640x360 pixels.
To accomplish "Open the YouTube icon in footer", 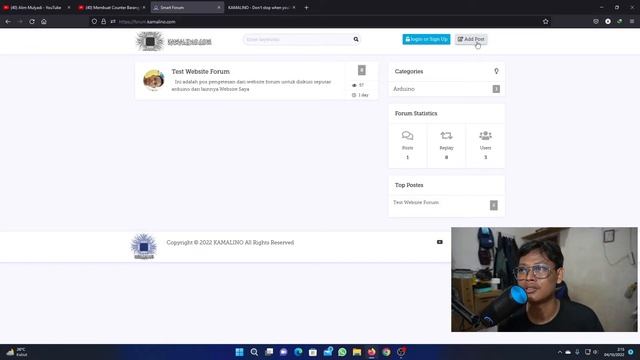I will 440,242.
